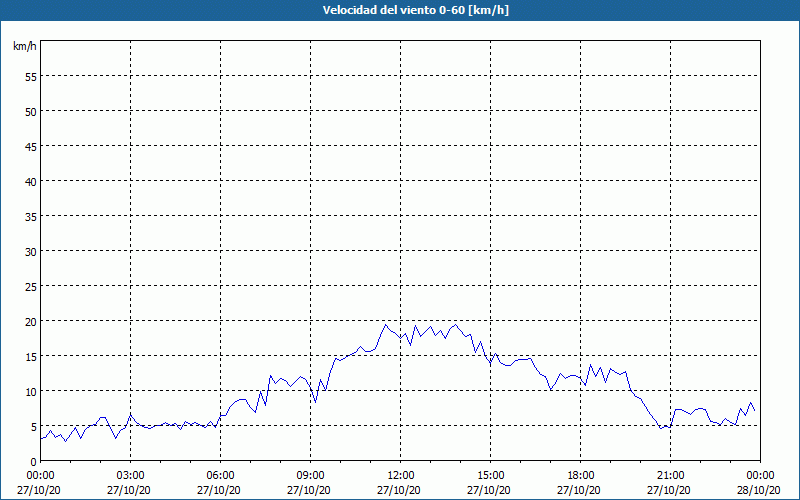Click the chart title 'Velocidad del viento 0-60 [km/h]'
This screenshot has height=500, width=800.
pyautogui.click(x=415, y=10)
